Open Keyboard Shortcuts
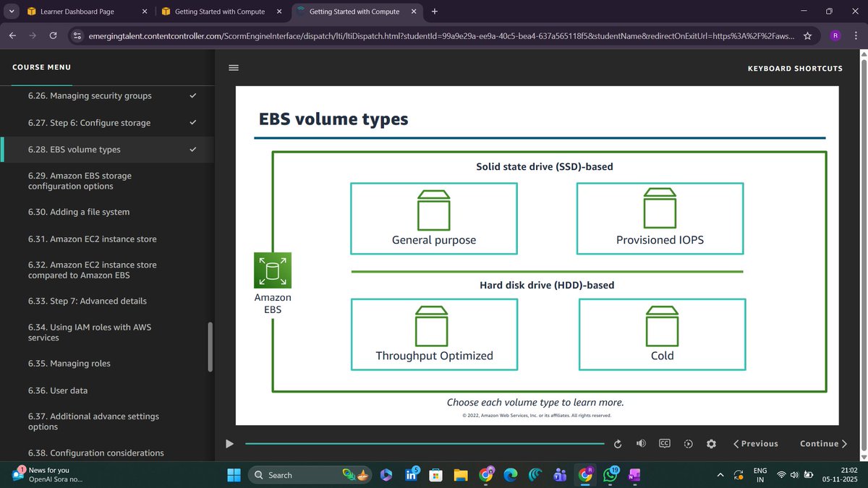This screenshot has width=868, height=488. [x=795, y=68]
